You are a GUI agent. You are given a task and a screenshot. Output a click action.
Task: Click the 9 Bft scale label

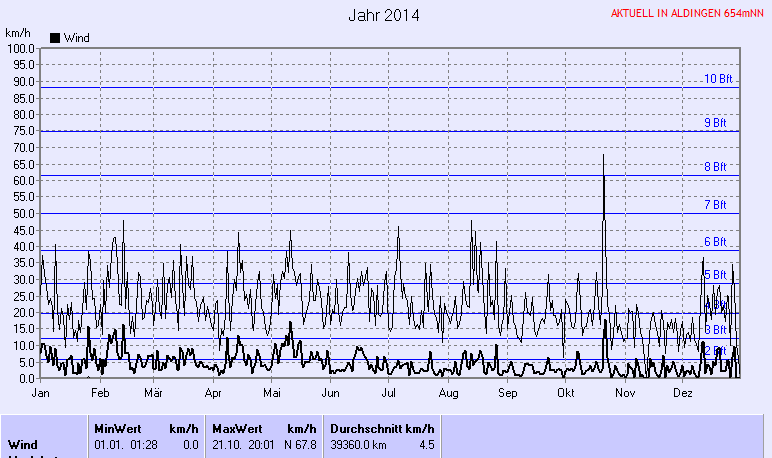pos(715,123)
